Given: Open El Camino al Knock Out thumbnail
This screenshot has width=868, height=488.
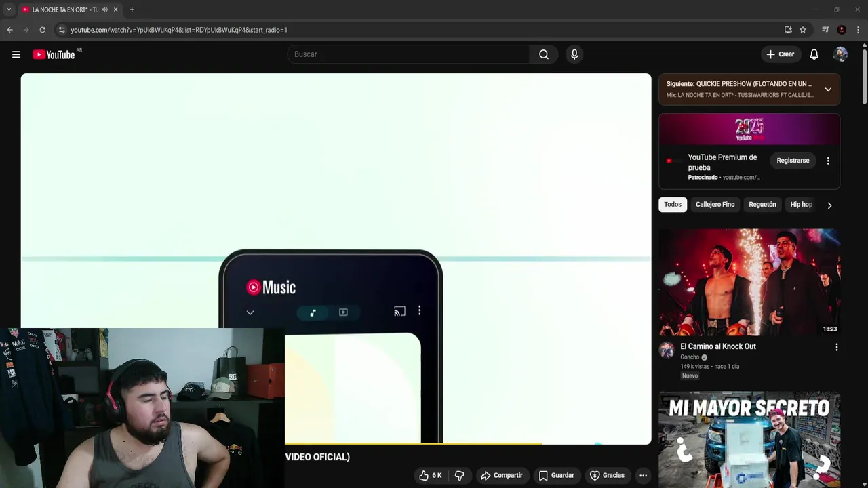Looking at the screenshot, I should tap(749, 282).
